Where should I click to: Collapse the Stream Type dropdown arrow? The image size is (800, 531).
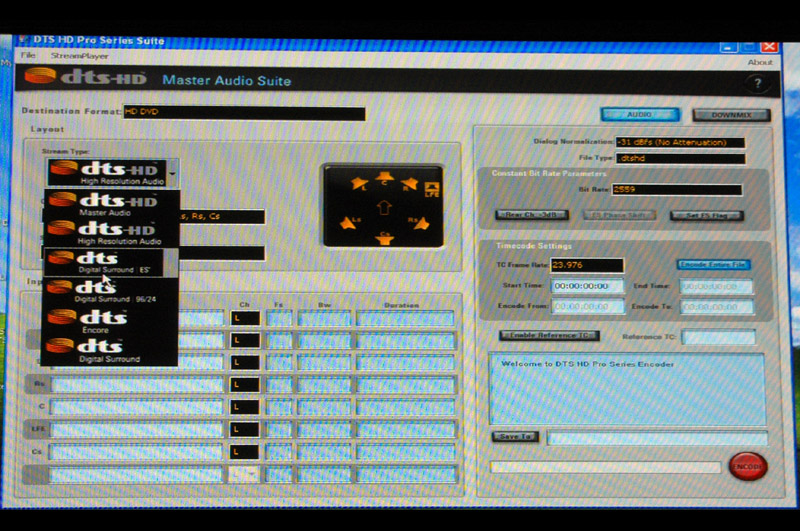click(x=171, y=173)
